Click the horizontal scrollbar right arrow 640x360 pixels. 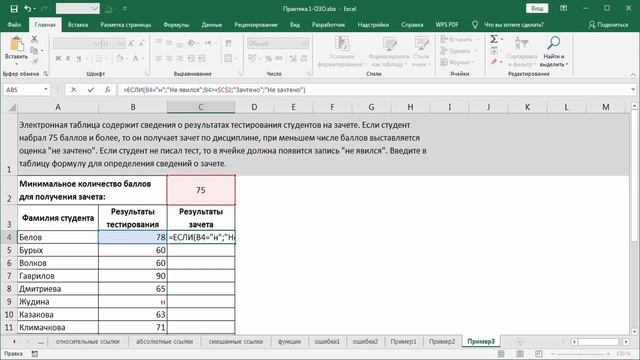[626, 342]
